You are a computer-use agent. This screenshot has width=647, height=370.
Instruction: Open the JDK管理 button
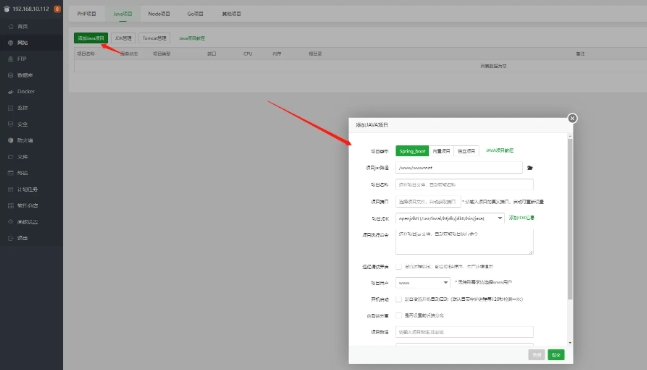coord(123,38)
